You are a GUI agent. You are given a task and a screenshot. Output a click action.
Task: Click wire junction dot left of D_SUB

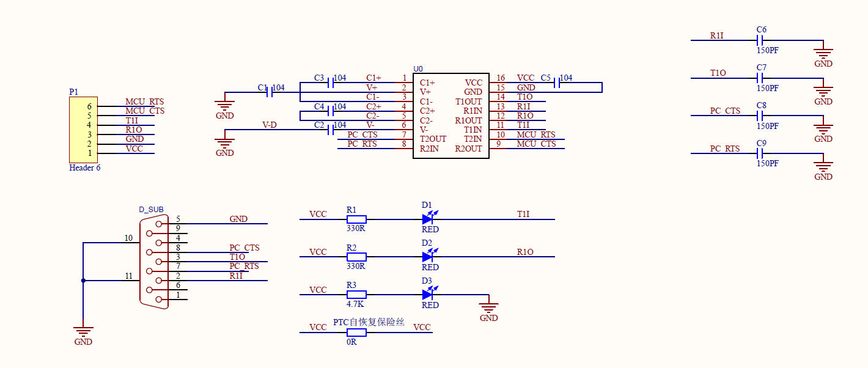(83, 281)
